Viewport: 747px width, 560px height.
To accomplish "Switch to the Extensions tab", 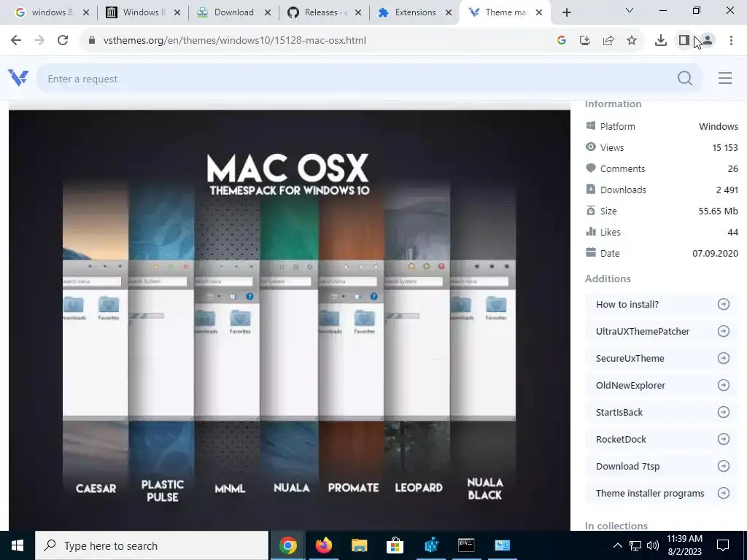I will pyautogui.click(x=414, y=12).
